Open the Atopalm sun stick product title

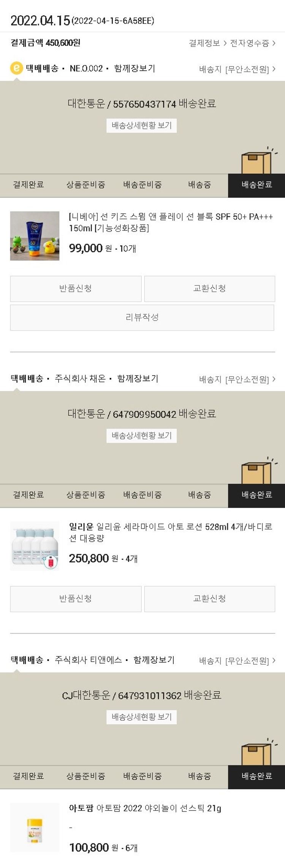coord(145,808)
